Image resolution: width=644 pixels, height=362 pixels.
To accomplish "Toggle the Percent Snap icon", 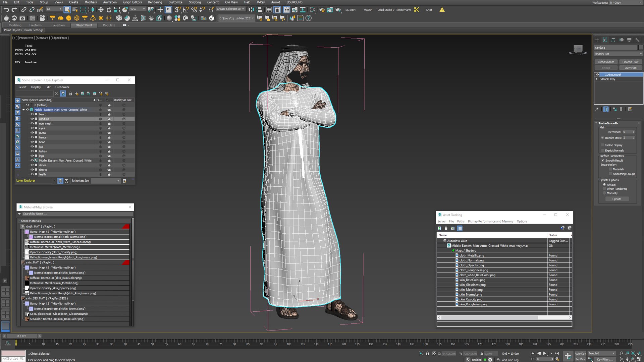I will [194, 10].
